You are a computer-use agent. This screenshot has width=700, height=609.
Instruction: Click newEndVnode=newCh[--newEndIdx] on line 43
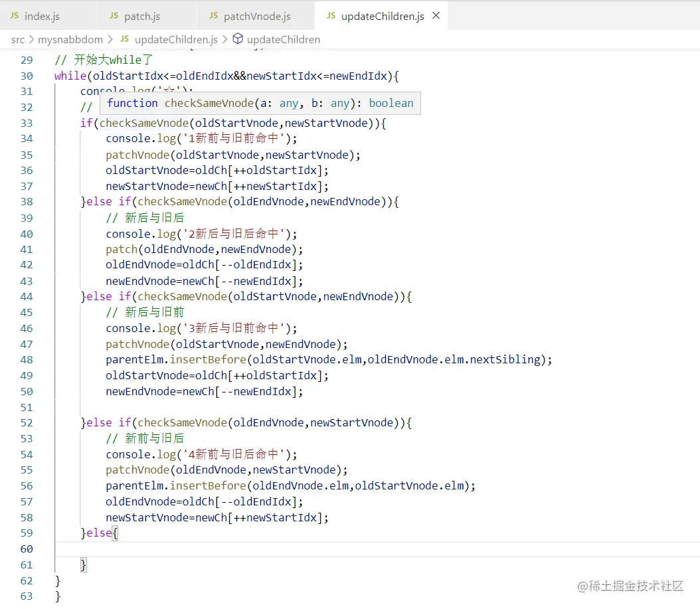[x=205, y=282]
